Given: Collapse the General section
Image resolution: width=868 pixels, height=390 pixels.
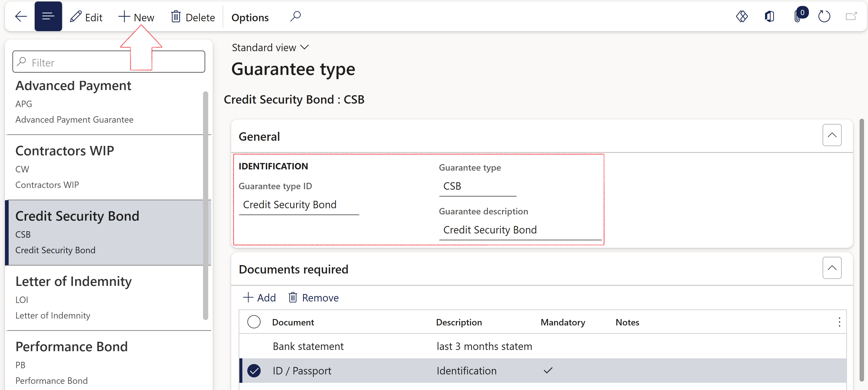Looking at the screenshot, I should click(x=832, y=135).
